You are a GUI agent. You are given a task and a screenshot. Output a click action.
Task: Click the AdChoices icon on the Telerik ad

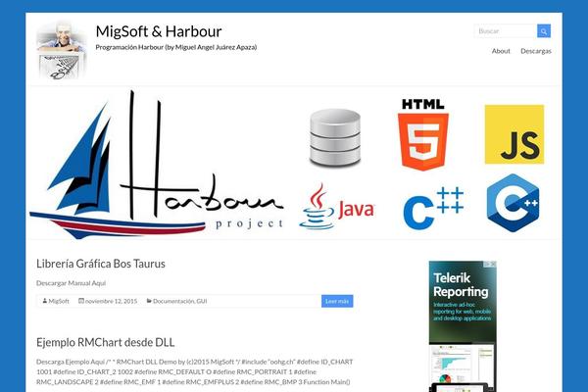pyautogui.click(x=487, y=264)
